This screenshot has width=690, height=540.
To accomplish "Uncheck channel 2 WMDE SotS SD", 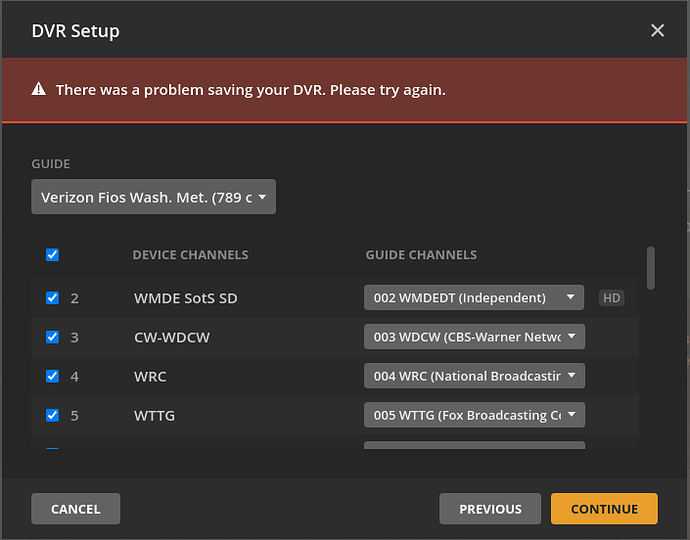I will 52,298.
